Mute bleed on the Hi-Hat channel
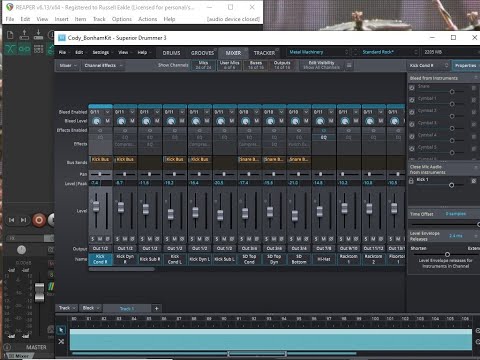The height and width of the screenshot is (360, 480). coord(331,121)
